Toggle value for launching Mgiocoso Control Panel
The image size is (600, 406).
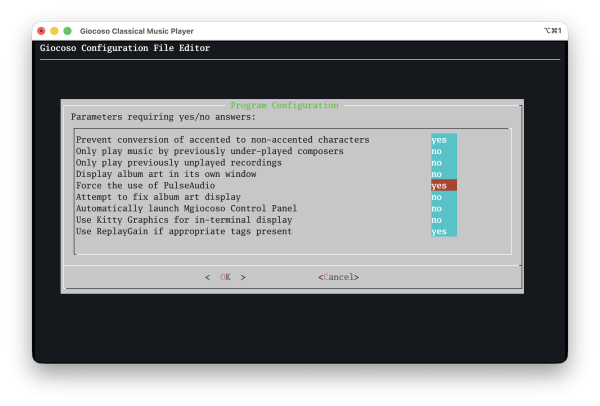point(443,209)
